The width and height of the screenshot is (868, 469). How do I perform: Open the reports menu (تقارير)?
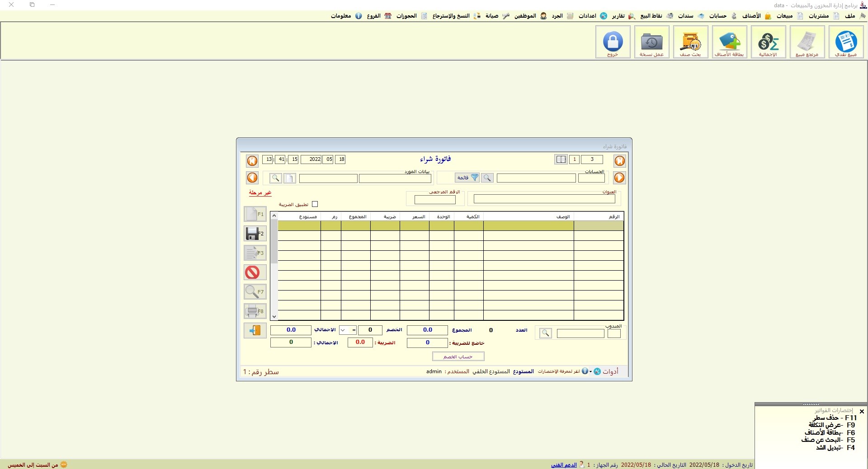[x=618, y=16]
